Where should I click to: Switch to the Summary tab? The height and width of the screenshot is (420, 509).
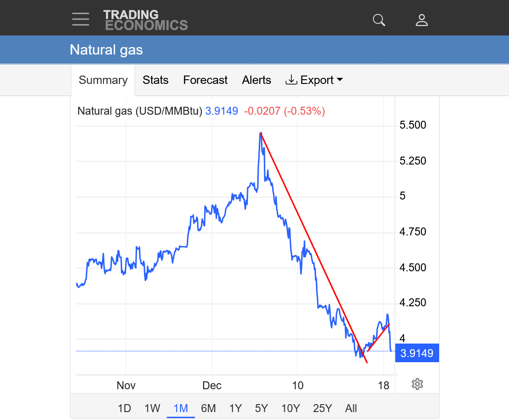click(103, 80)
